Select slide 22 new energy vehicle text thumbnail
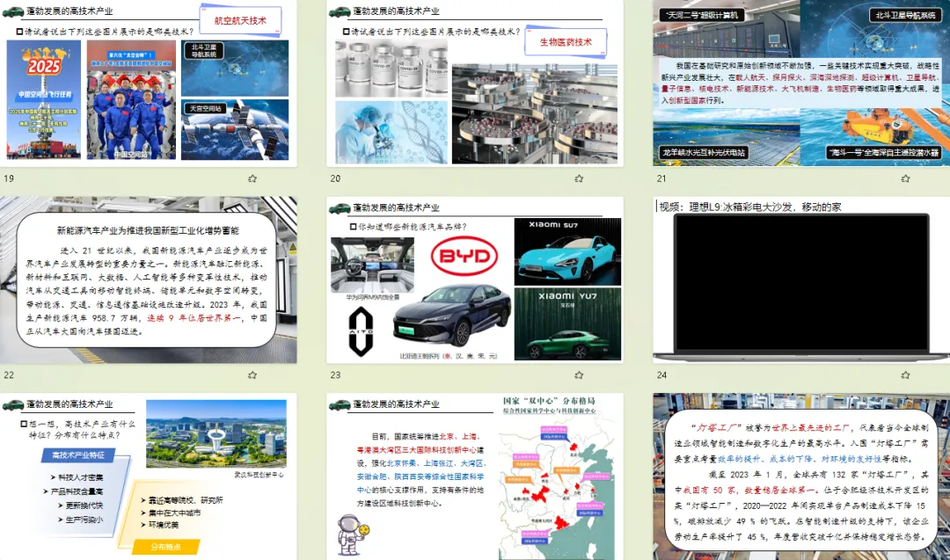The height and width of the screenshot is (560, 950). pyautogui.click(x=149, y=280)
